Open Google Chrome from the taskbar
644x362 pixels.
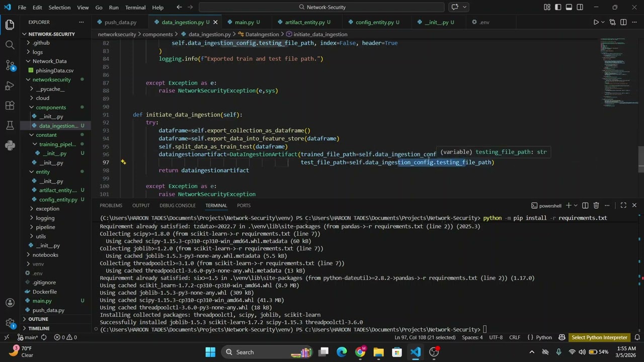click(360, 352)
